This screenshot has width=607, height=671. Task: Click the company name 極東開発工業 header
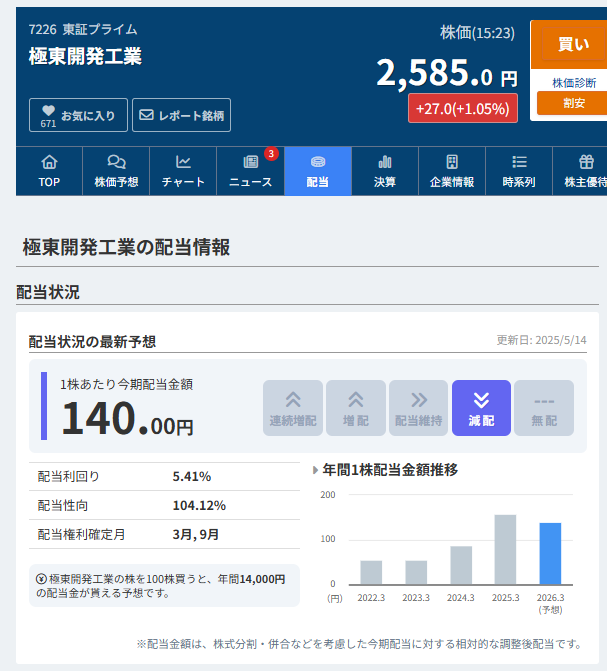click(x=85, y=56)
